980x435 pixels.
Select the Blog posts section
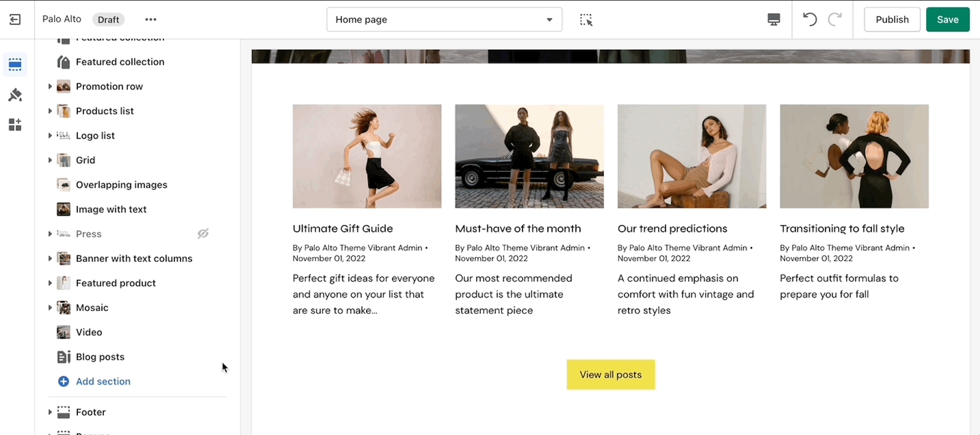(x=100, y=357)
